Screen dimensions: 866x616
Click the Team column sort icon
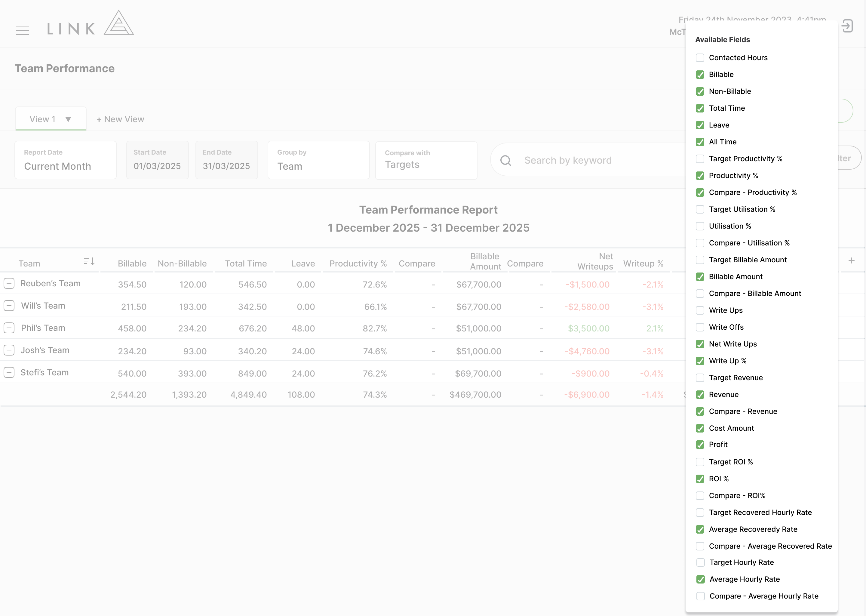coord(89,261)
